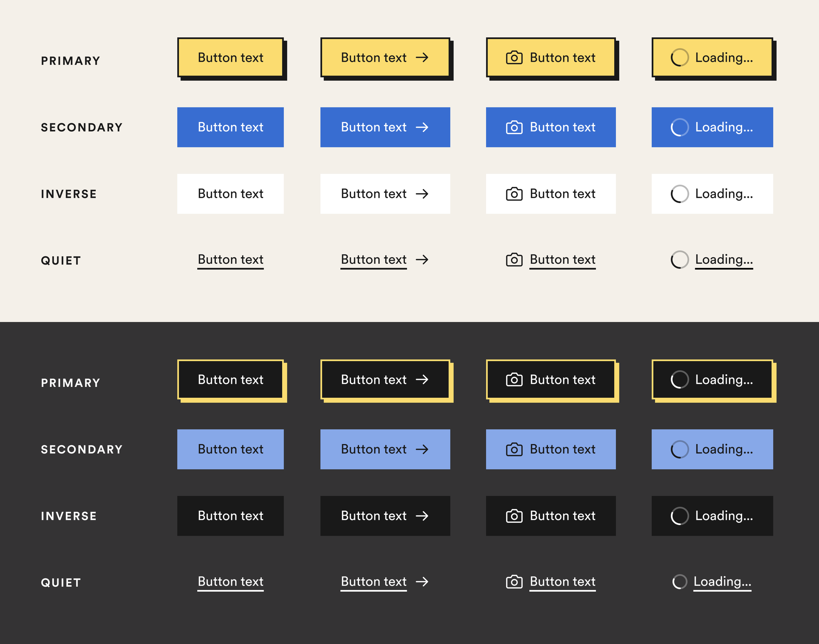
Task: Open dark-theme quiet Button text link with camera
Action: point(562,581)
